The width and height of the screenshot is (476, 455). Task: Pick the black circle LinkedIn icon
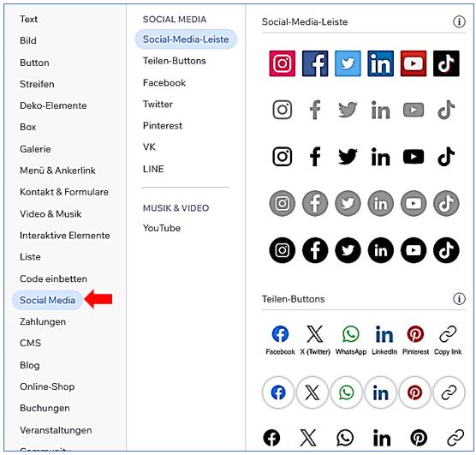click(x=380, y=250)
